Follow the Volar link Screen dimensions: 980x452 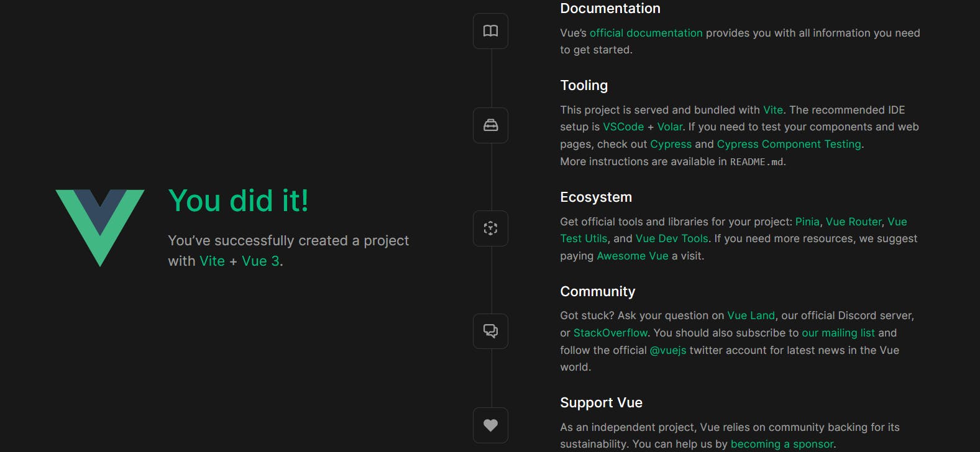coord(669,127)
